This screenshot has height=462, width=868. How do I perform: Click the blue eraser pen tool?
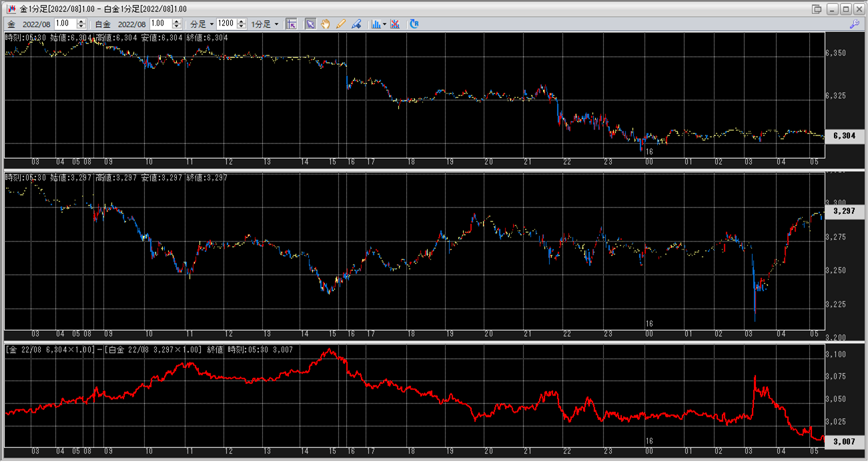pyautogui.click(x=356, y=23)
